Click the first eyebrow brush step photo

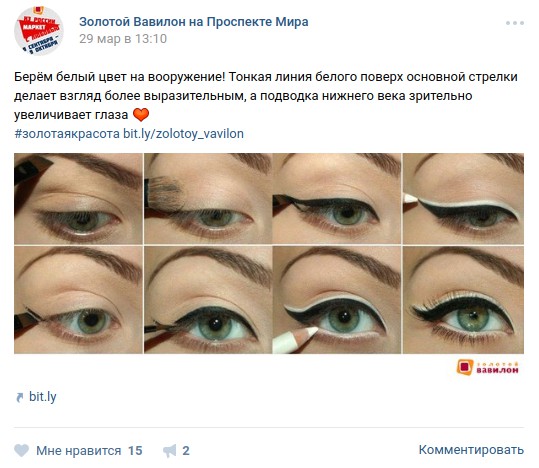pos(78,199)
